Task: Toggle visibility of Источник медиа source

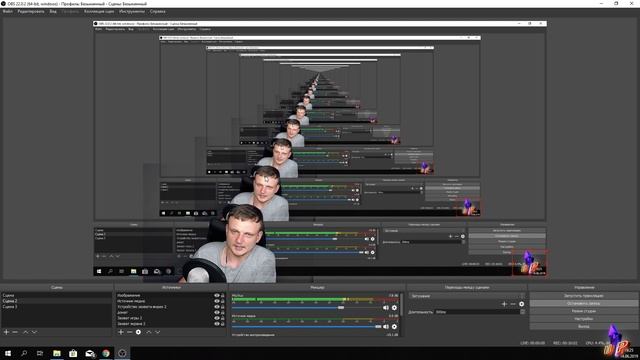Action: pyautogui.click(x=217, y=301)
